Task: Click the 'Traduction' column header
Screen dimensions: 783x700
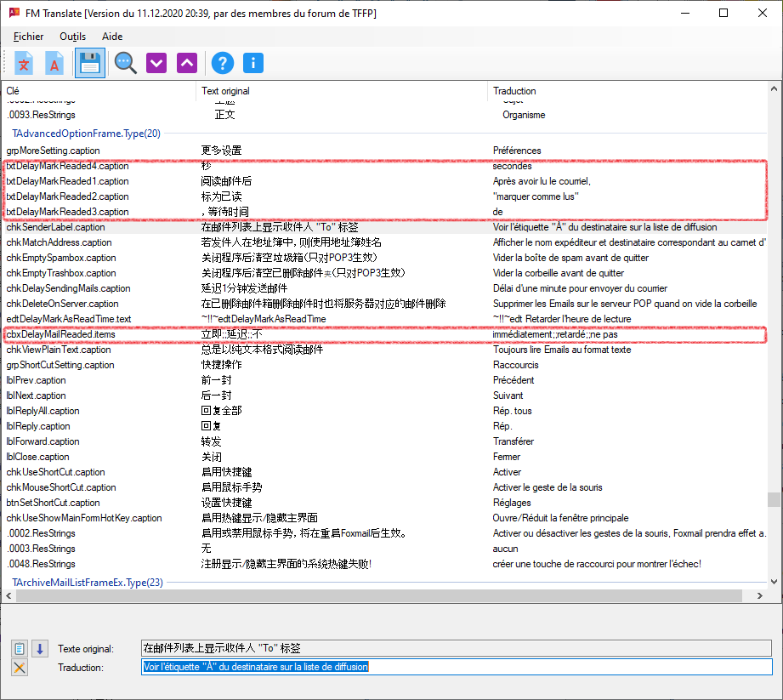Action: point(514,91)
